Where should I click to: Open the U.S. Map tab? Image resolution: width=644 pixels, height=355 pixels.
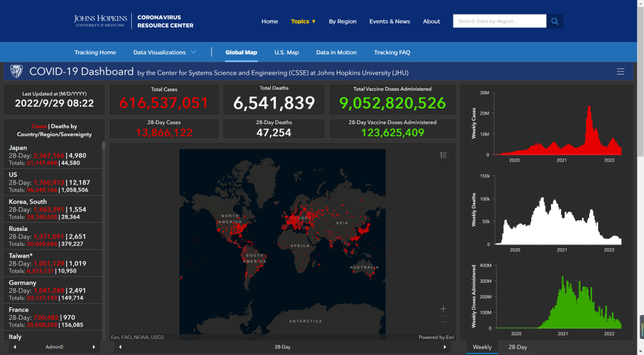[286, 53]
